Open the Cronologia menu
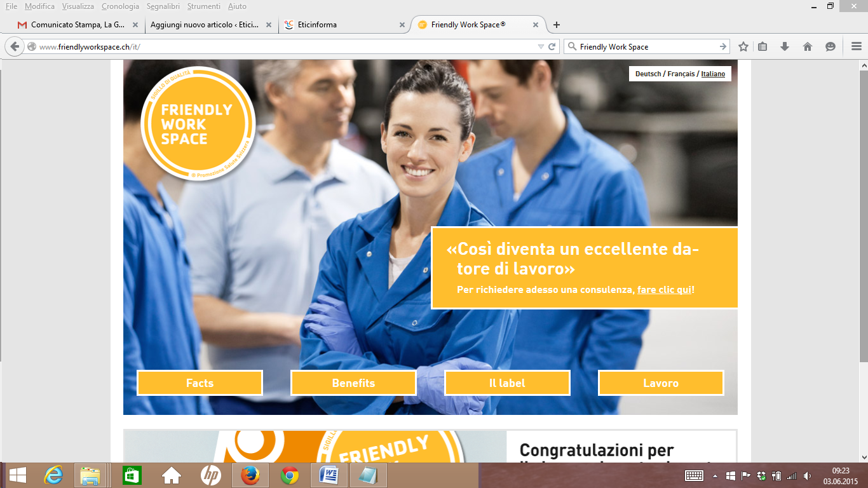This screenshot has width=868, height=488. [x=120, y=6]
